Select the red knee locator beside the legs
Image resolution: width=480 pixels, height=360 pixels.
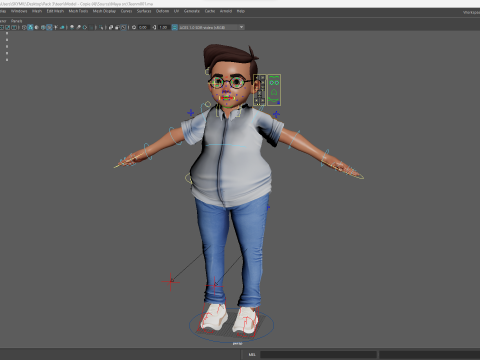(x=171, y=282)
